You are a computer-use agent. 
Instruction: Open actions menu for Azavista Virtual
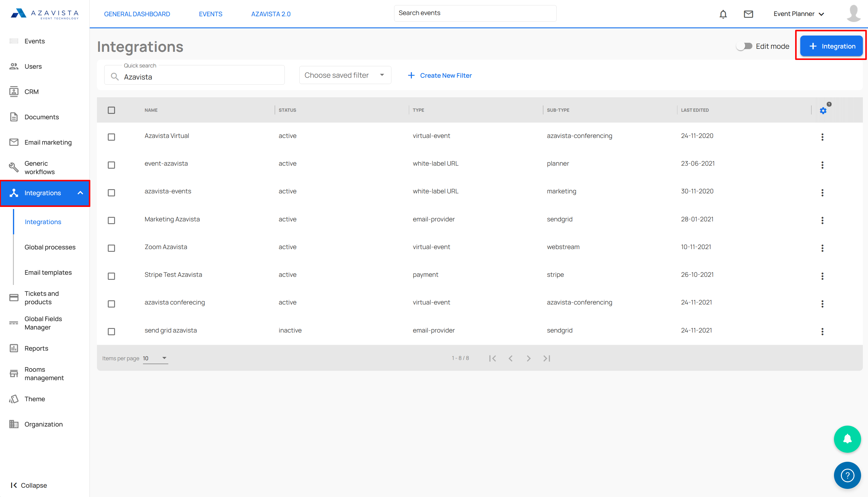coord(822,137)
